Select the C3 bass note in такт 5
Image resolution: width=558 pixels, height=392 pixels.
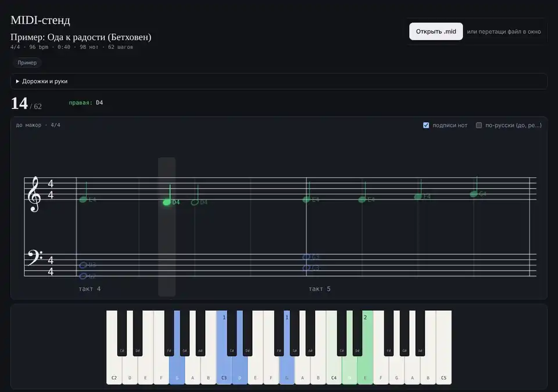pos(306,268)
